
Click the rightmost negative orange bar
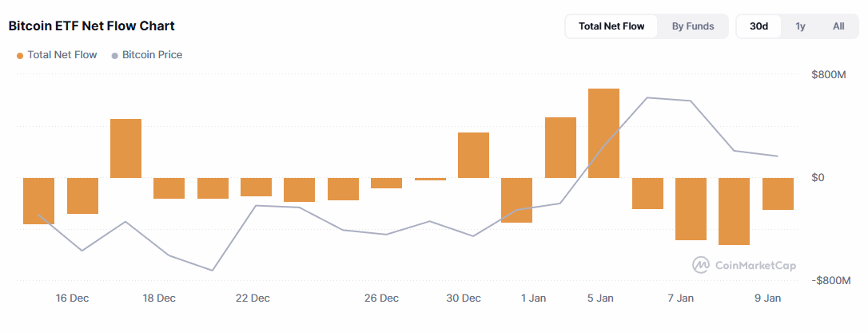pyautogui.click(x=778, y=194)
